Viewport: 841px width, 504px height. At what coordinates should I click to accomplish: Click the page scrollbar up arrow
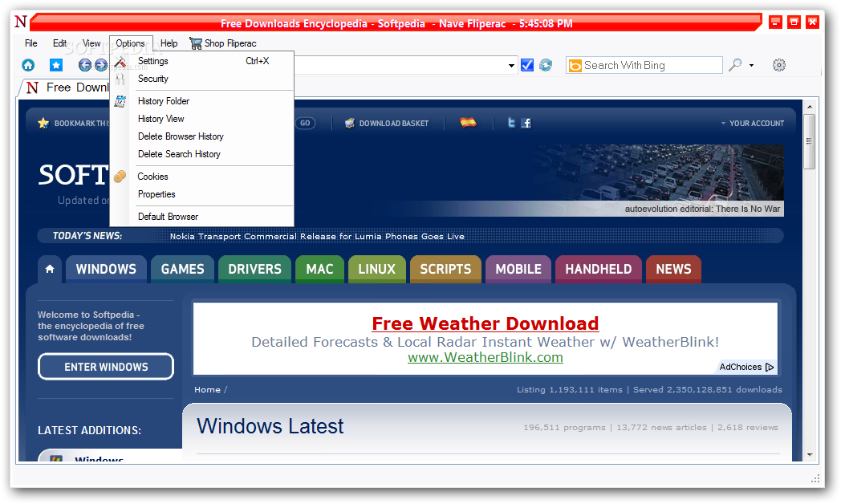coord(810,107)
